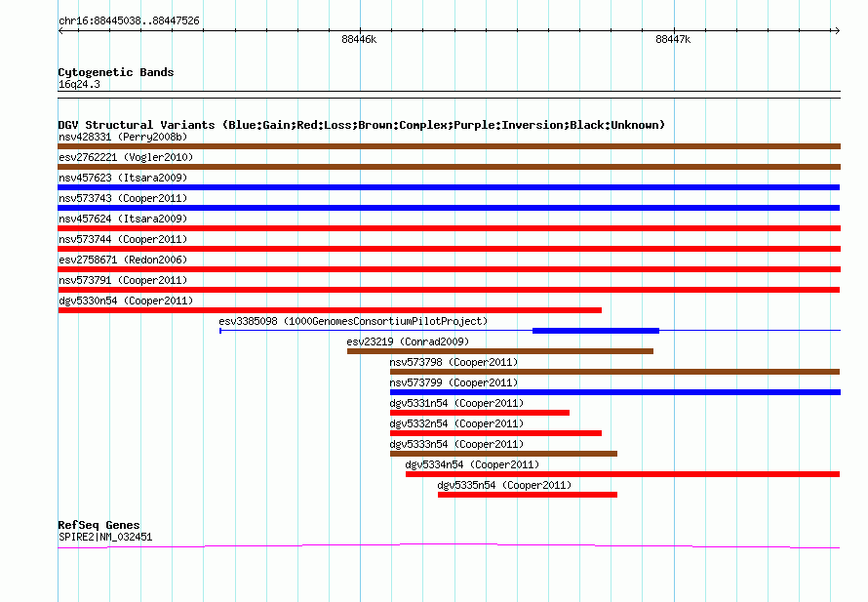This screenshot has width=868, height=602.
Task: Open the dgv5333n54 (Cooper2011) brown bar
Action: (504, 454)
